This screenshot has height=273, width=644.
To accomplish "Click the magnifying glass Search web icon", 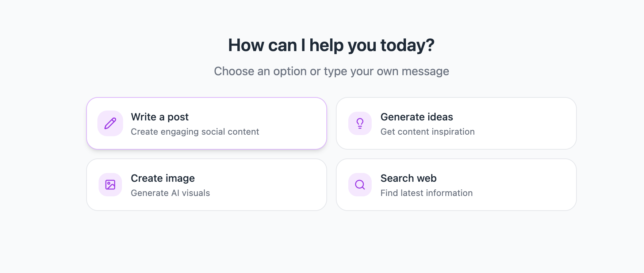I will (x=360, y=185).
